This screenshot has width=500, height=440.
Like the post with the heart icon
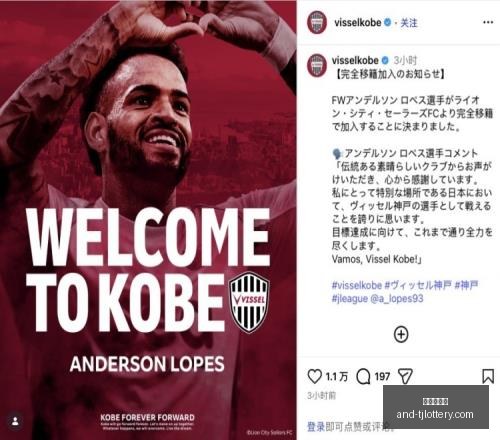pyautogui.click(x=314, y=376)
